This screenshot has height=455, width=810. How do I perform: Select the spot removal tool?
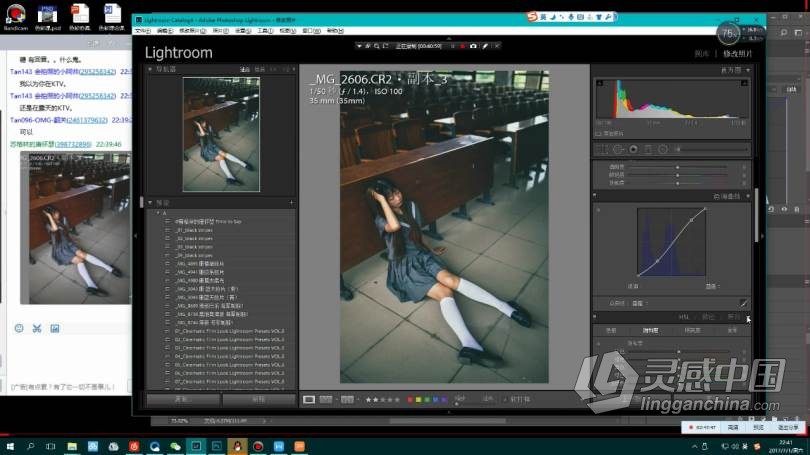click(618, 149)
